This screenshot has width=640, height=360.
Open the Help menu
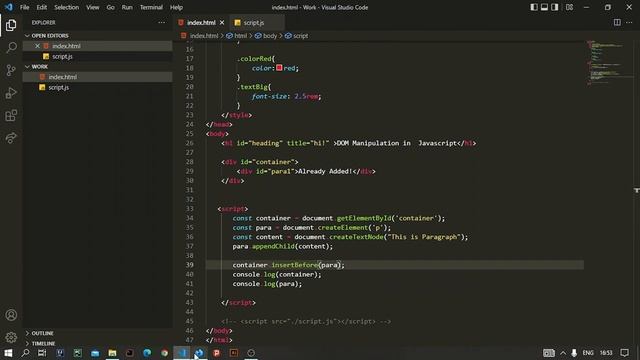176,7
